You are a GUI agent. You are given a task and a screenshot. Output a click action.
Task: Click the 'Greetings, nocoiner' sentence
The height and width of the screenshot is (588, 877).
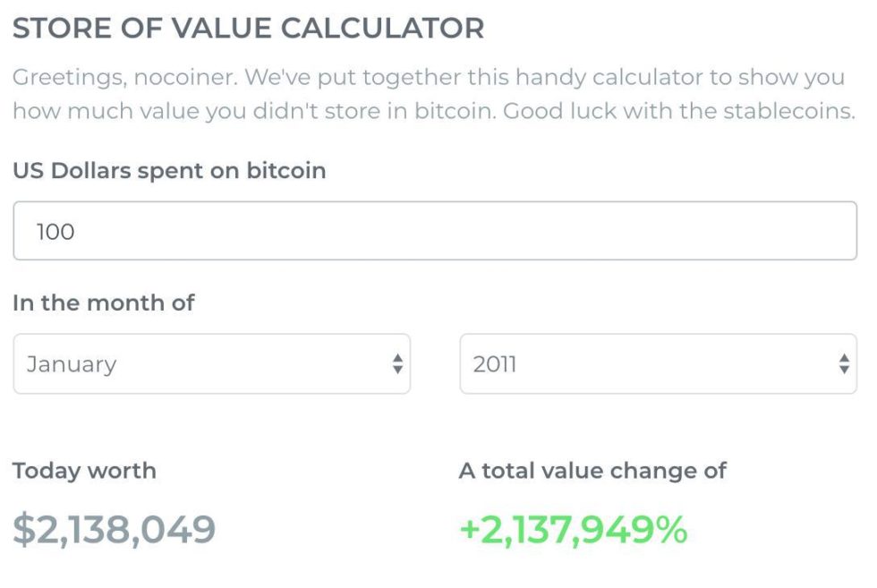124,77
